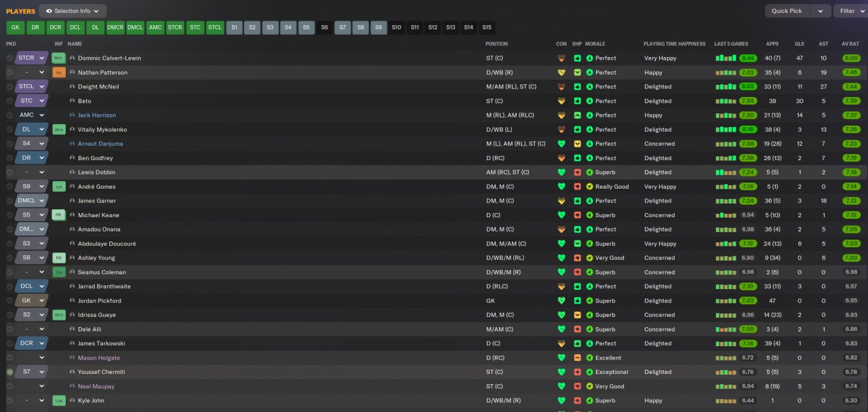Open Arnaut Danjuma's player profile link
Viewport: 868px width, 412px height.
point(100,143)
